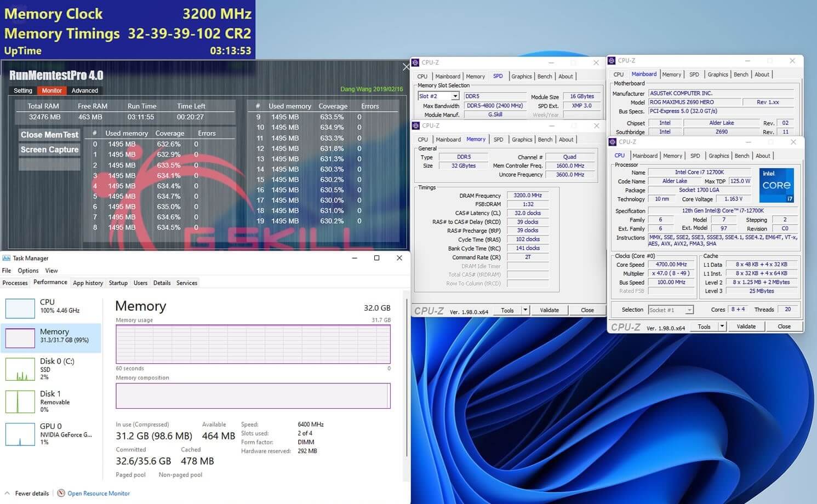
Task: Open Graphics tab in CPU-Z Memory window
Action: coord(522,140)
